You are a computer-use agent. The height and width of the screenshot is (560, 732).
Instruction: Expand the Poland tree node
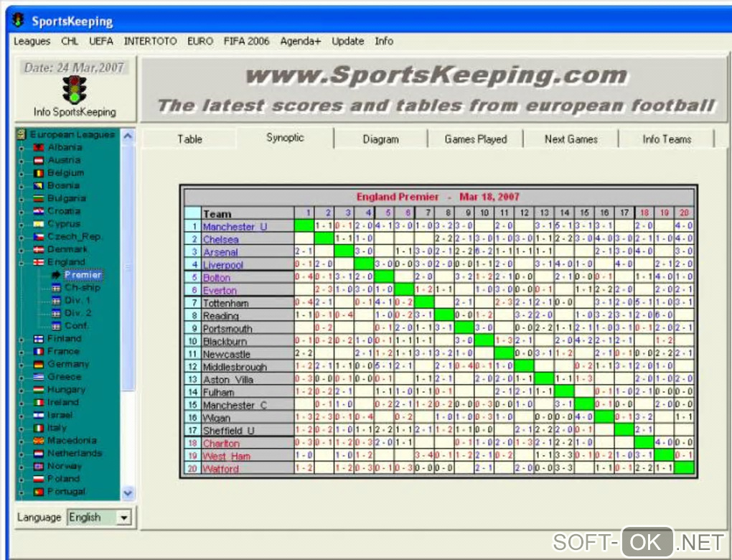coord(22,479)
